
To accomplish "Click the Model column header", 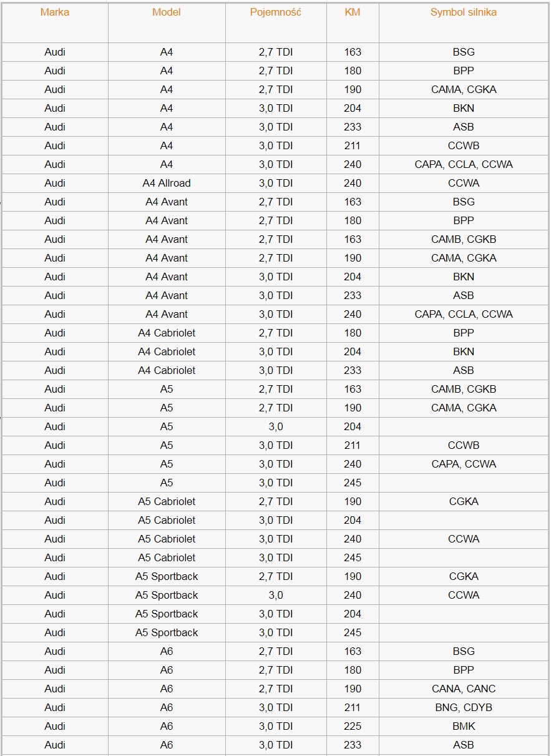I will coord(167,12).
